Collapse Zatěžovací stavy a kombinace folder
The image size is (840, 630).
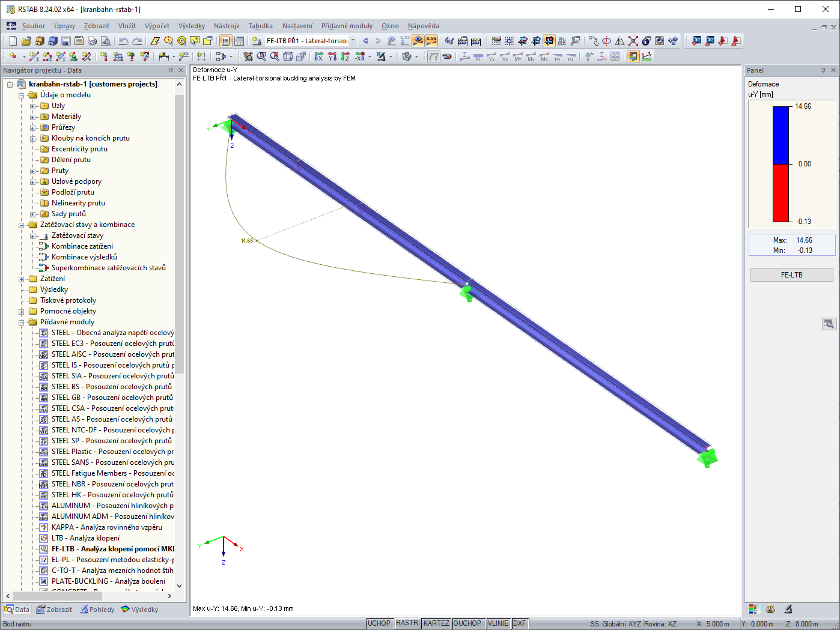coord(22,225)
